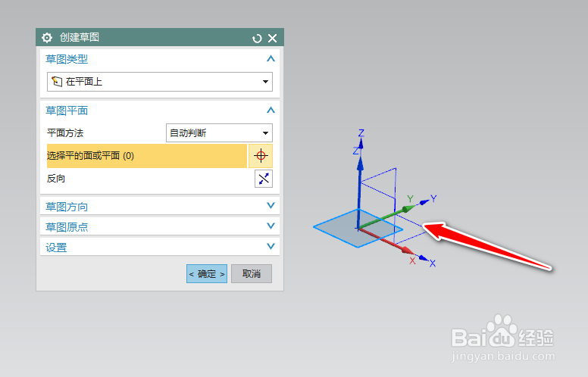The height and width of the screenshot is (377, 588).
Task: Click the plane selection crosshair icon
Action: tap(261, 155)
